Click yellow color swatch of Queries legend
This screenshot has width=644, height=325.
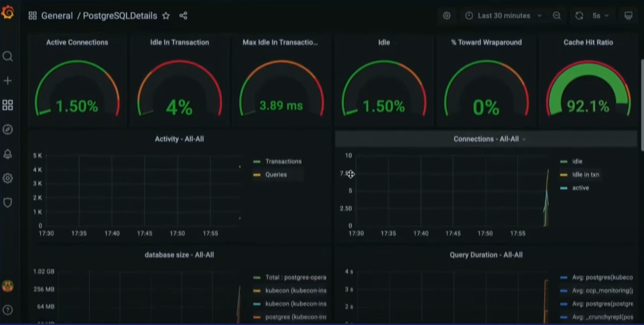(257, 175)
